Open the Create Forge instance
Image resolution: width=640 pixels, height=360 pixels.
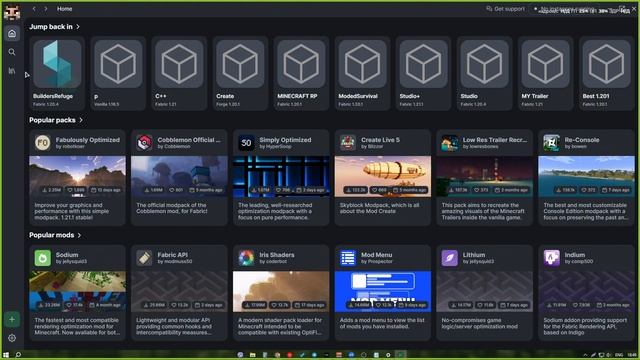(240, 73)
